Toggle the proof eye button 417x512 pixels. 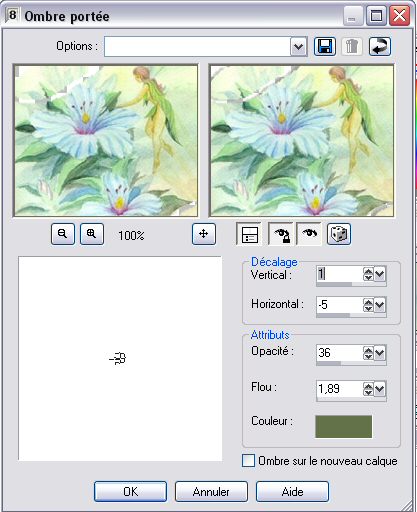click(309, 234)
